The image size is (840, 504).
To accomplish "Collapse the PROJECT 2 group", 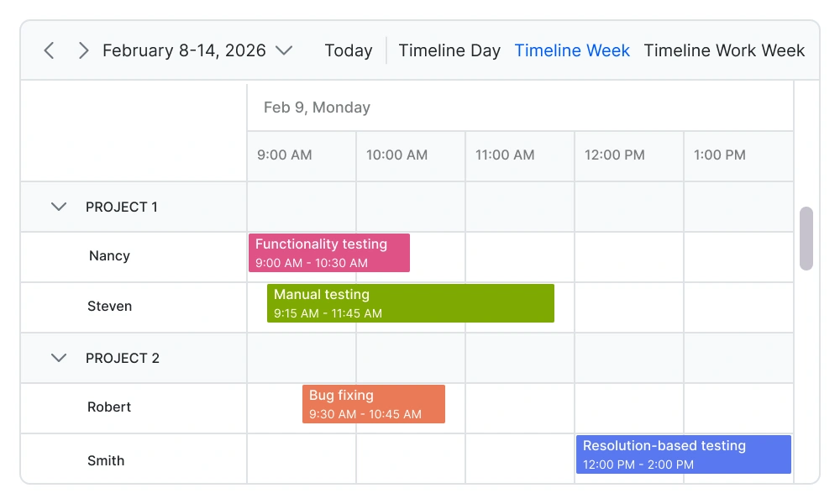I will [x=58, y=358].
